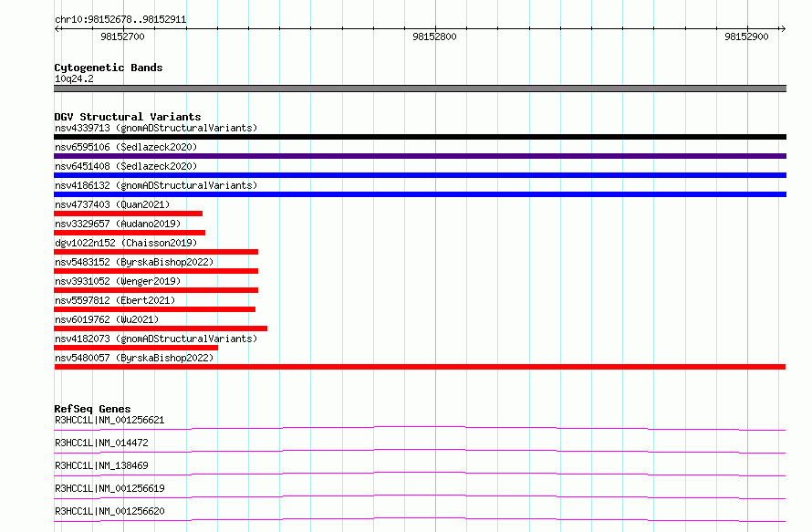Image resolution: width=812 pixels, height=532 pixels.
Task: Click the red nsv3931052 variant bar
Action: click(156, 290)
